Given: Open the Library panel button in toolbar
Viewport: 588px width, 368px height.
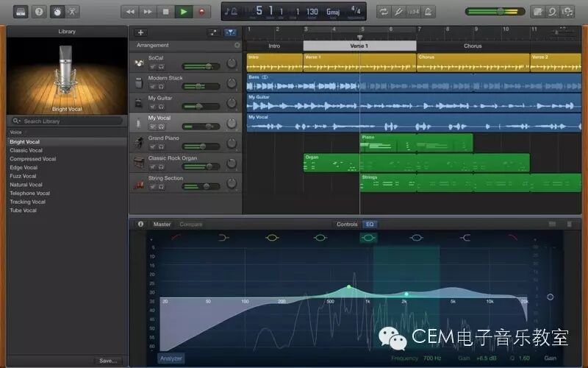Looking at the screenshot, I should tap(21, 12).
